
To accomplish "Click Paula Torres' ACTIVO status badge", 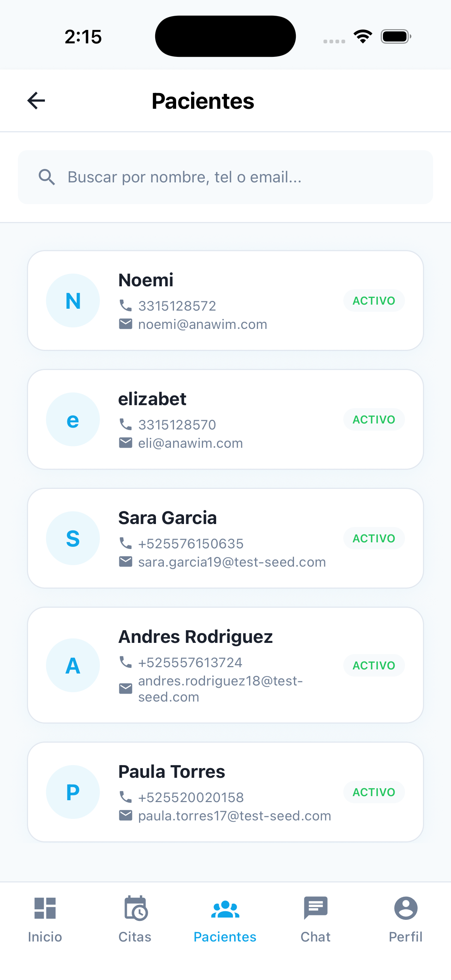I will tap(374, 792).
